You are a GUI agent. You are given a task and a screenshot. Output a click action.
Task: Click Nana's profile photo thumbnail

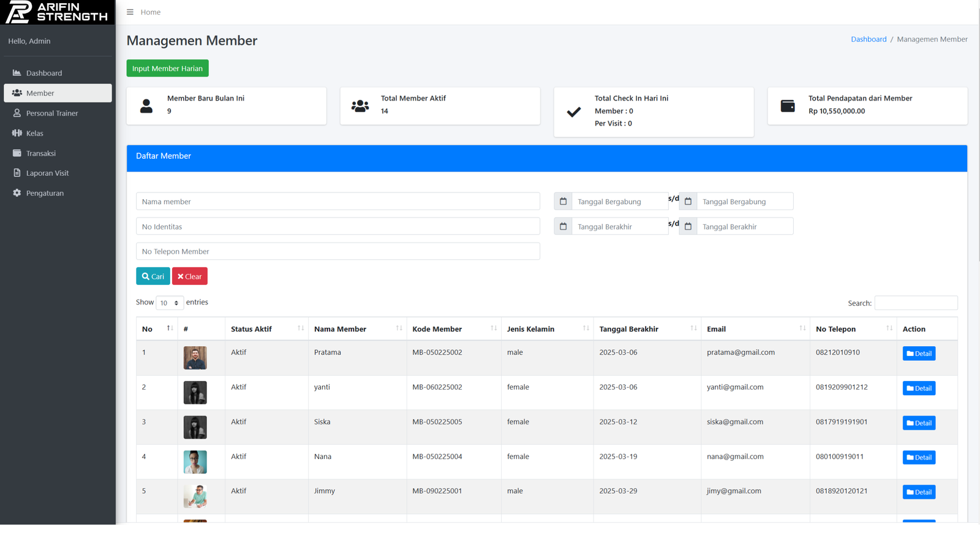click(195, 462)
